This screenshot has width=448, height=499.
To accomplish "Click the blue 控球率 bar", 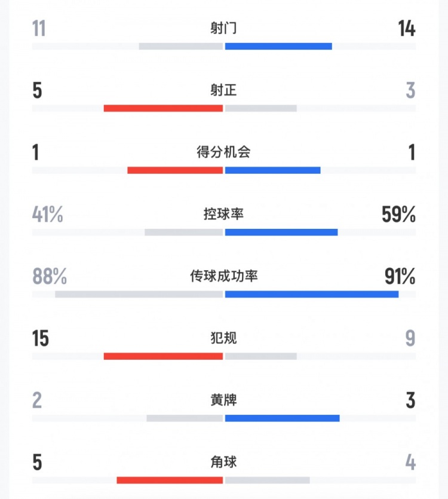I will (281, 232).
